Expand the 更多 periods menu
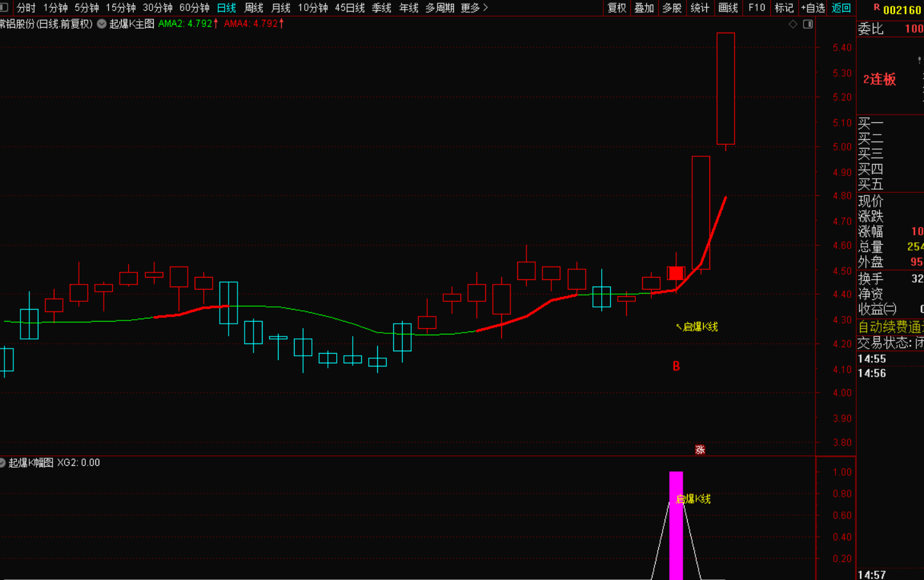The width and height of the screenshot is (924, 580). tap(474, 8)
